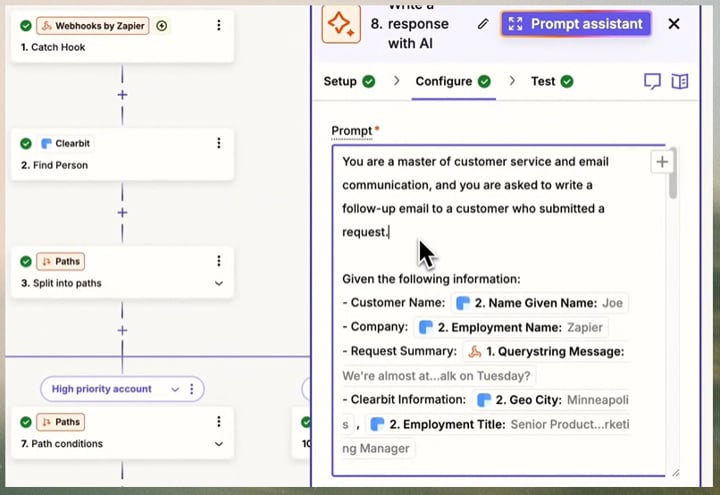
Task: Click the Querystring Message data pill
Action: (546, 352)
